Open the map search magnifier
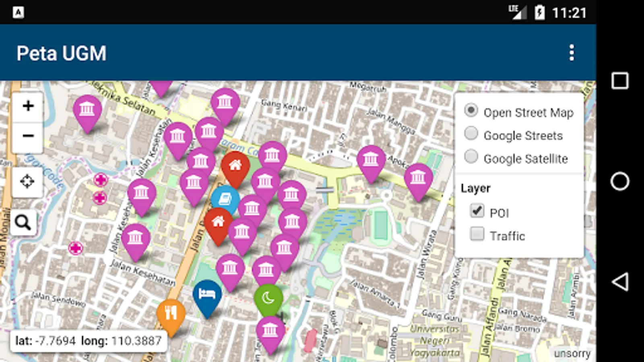This screenshot has height=362, width=644. (23, 222)
